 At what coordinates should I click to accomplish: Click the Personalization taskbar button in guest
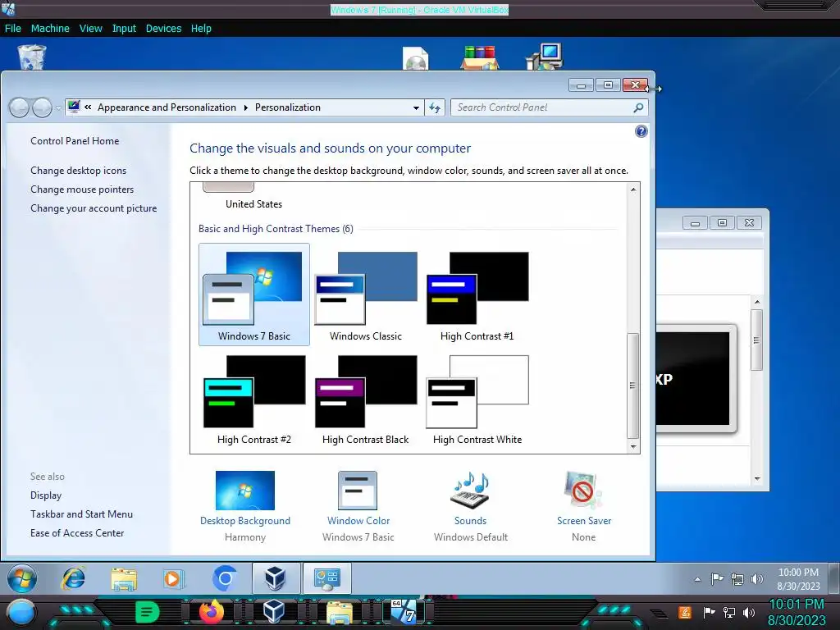(x=327, y=578)
